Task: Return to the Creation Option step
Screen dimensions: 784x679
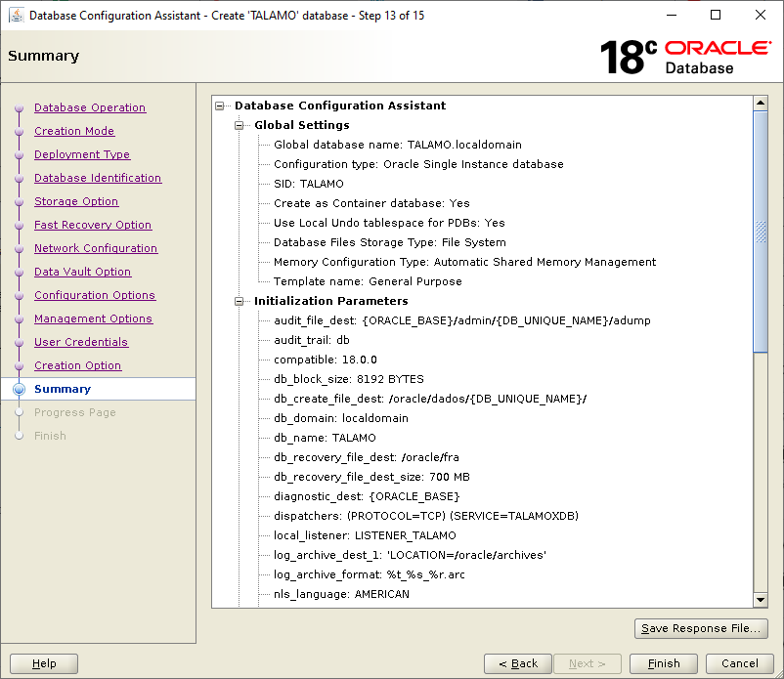Action: (x=77, y=365)
